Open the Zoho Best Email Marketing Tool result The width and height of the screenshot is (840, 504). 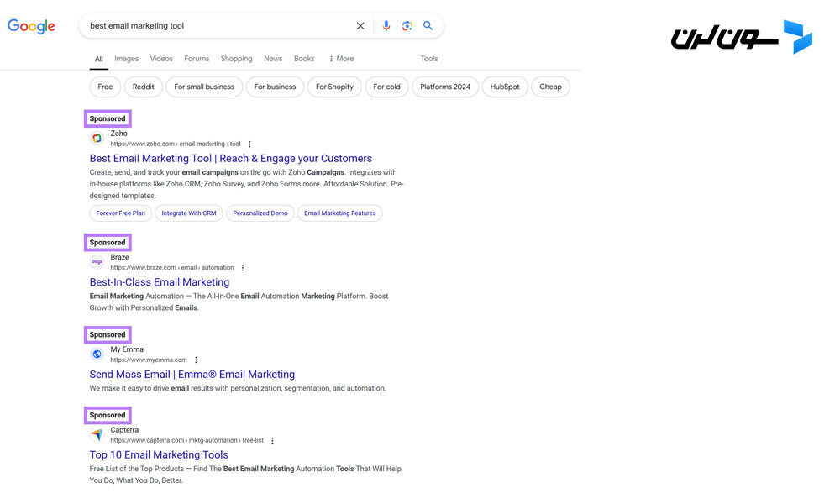click(x=230, y=159)
